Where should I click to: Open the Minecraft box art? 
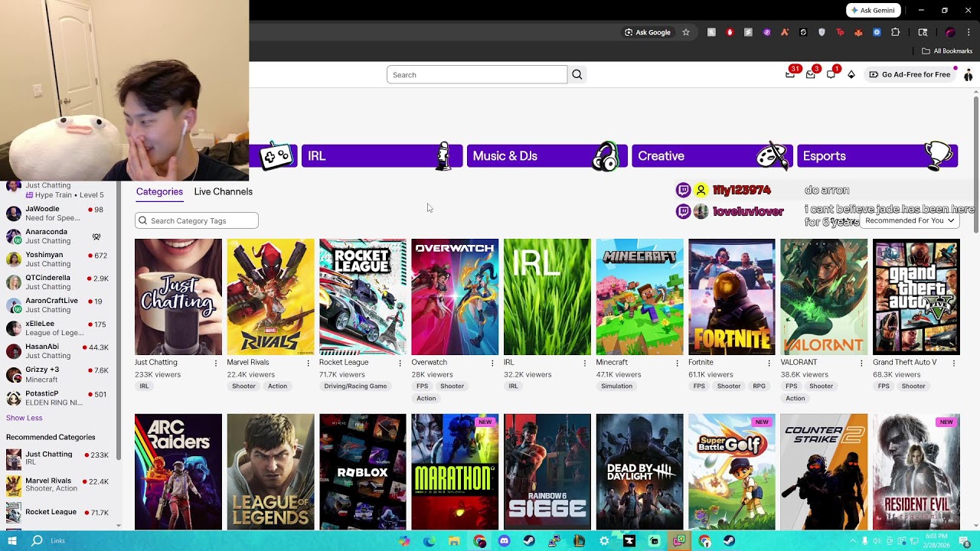[639, 297]
